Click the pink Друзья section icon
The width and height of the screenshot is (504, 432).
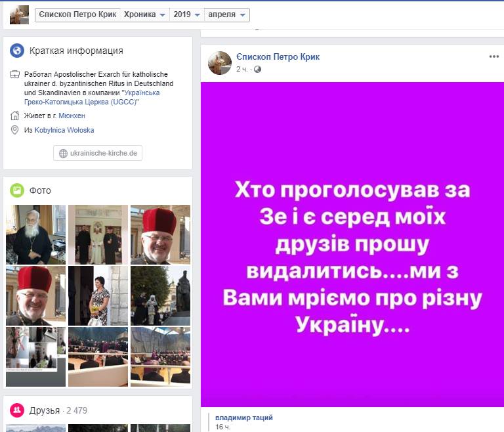(x=17, y=410)
